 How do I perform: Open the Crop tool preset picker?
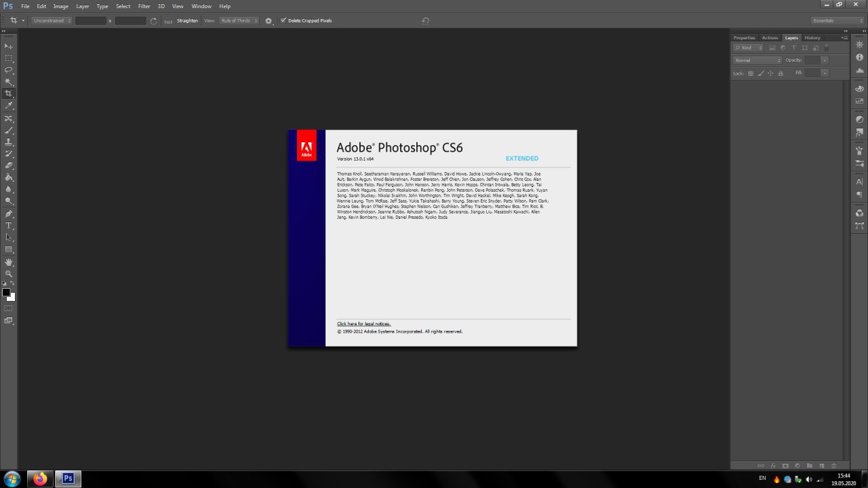coord(16,21)
